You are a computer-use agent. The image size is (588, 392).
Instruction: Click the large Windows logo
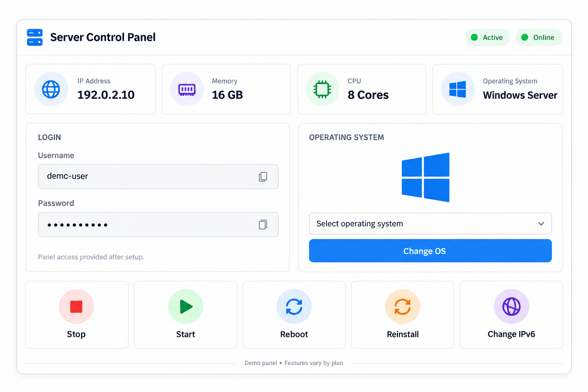[x=425, y=177]
